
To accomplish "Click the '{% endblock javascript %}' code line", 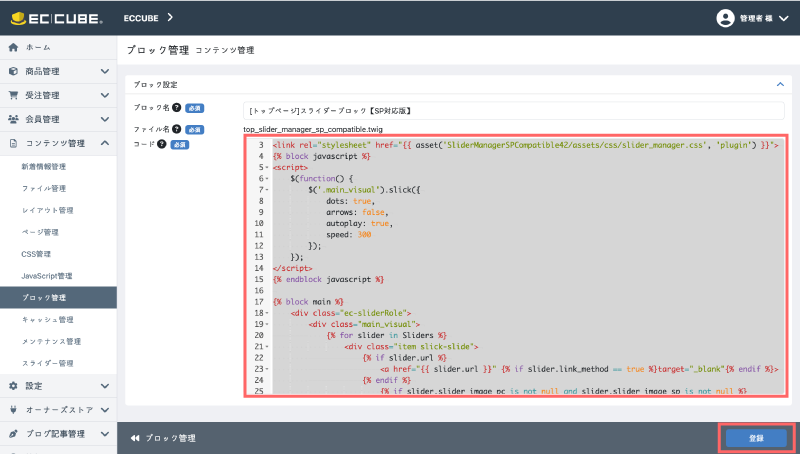I will pos(329,280).
